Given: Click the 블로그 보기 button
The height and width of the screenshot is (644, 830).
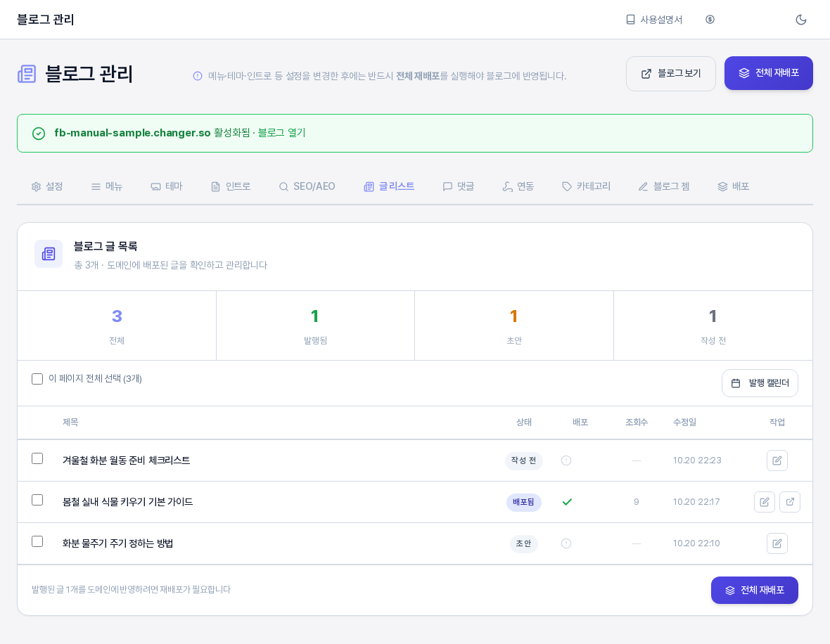Looking at the screenshot, I should point(670,74).
